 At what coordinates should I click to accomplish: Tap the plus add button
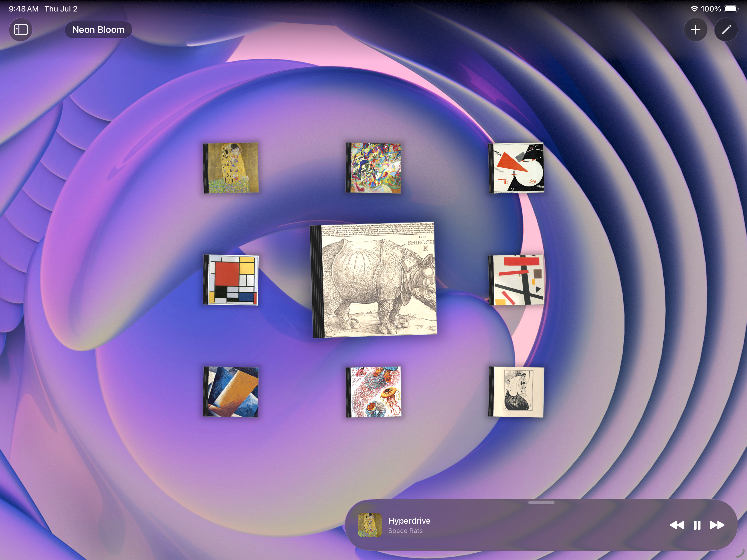(695, 30)
